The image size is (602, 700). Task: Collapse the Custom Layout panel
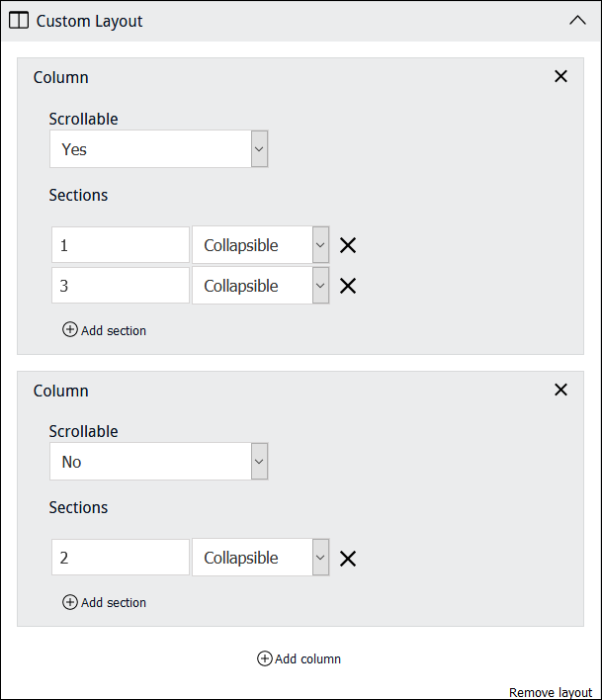click(577, 21)
